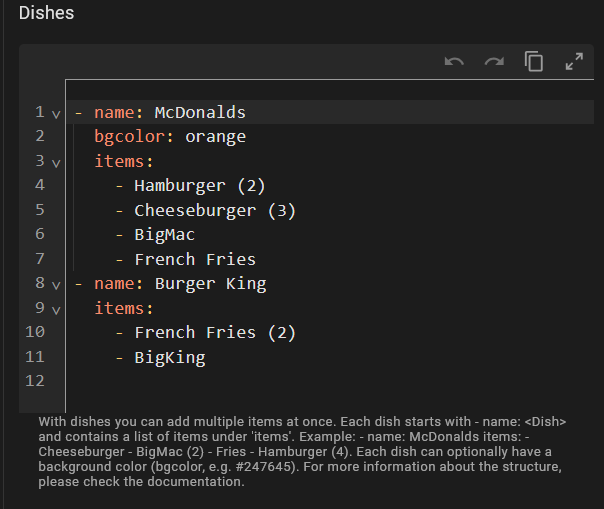Collapse the fold arrow at line 9
The width and height of the screenshot is (604, 509).
coord(56,310)
